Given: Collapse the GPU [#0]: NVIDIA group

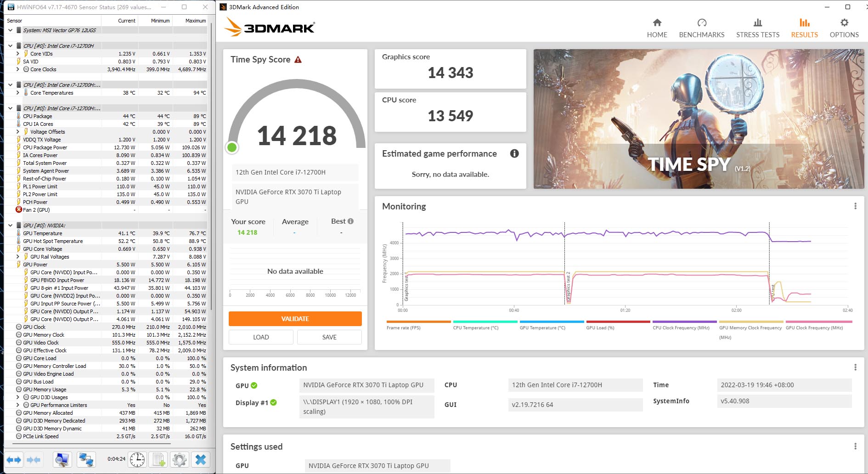Looking at the screenshot, I should [x=10, y=226].
